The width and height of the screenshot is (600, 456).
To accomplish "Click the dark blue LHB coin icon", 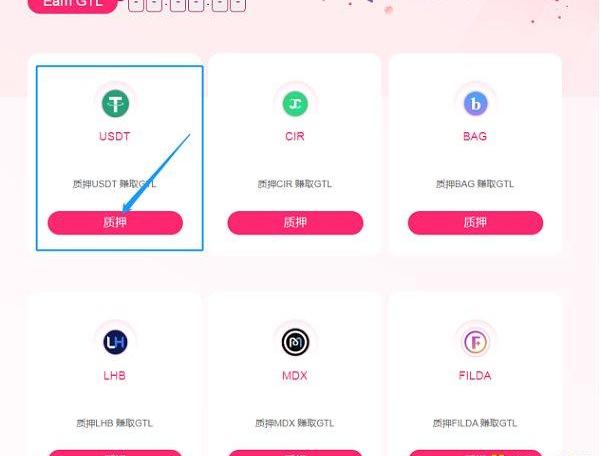I will [115, 342].
